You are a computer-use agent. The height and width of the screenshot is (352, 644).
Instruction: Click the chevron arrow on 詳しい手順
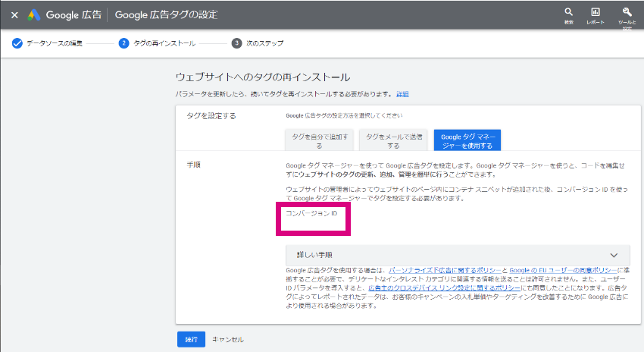coord(614,256)
